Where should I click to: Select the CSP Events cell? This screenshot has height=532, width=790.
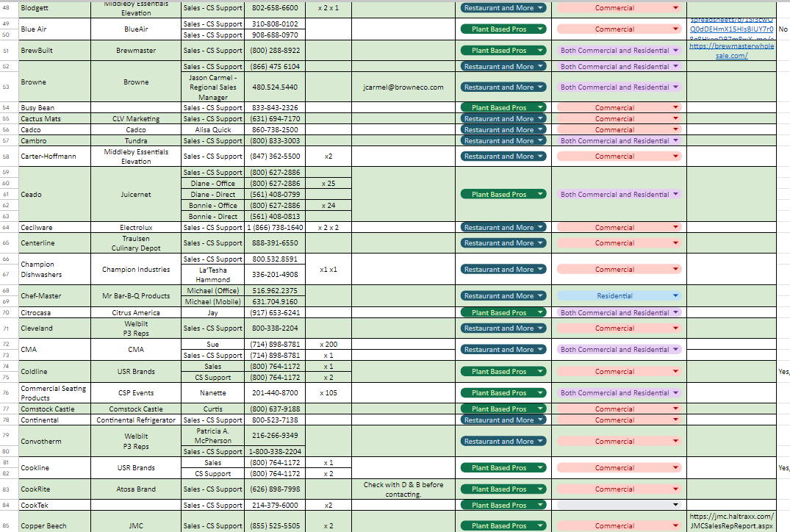[136, 393]
